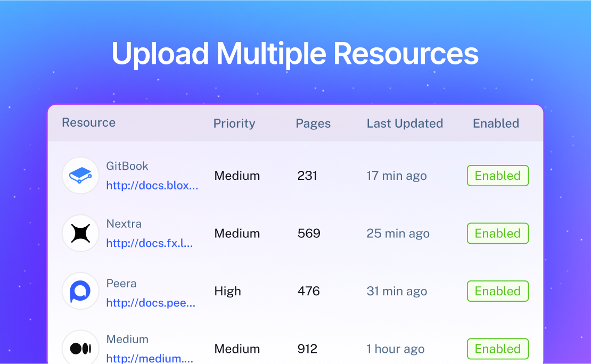
Task: Select Medium priority on GitBook row
Action: tap(237, 176)
